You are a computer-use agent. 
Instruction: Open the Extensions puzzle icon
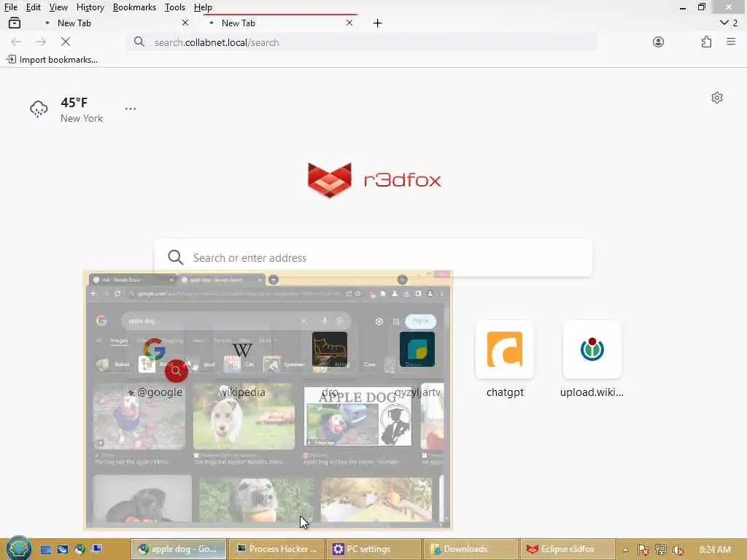tap(706, 42)
